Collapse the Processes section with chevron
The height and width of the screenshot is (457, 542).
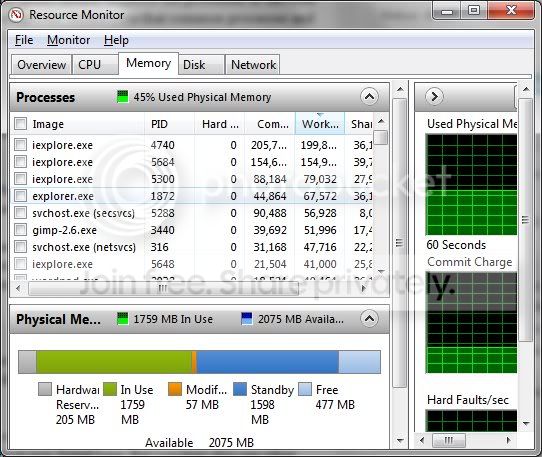tap(369, 97)
